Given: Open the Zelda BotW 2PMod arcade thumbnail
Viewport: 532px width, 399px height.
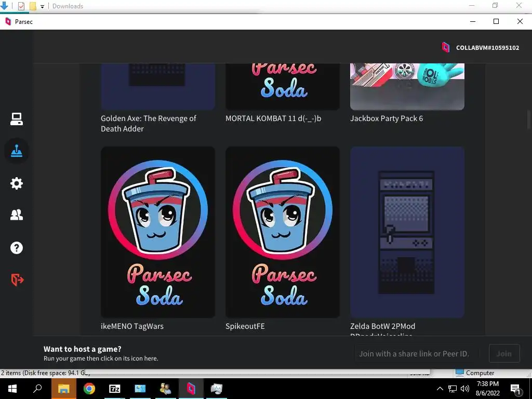Looking at the screenshot, I should click(x=407, y=232).
